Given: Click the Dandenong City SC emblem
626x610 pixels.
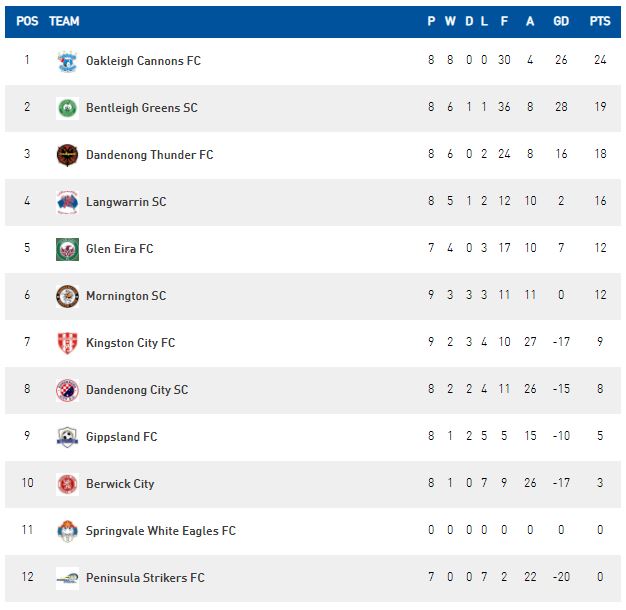Looking at the screenshot, I should coord(67,390).
